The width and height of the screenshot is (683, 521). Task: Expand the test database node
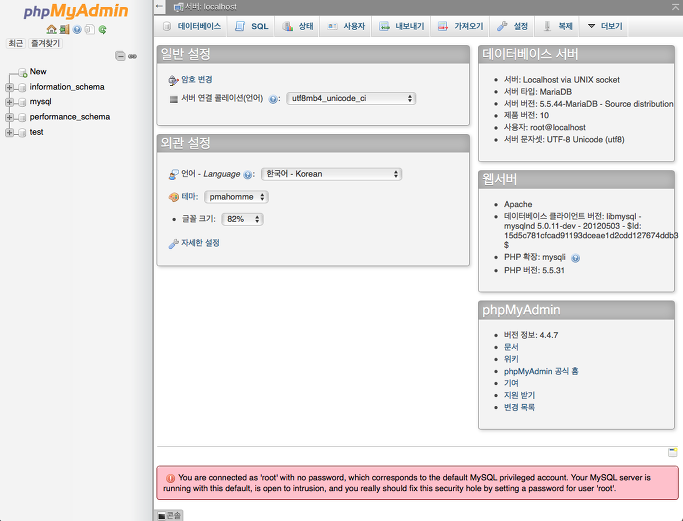click(x=9, y=133)
